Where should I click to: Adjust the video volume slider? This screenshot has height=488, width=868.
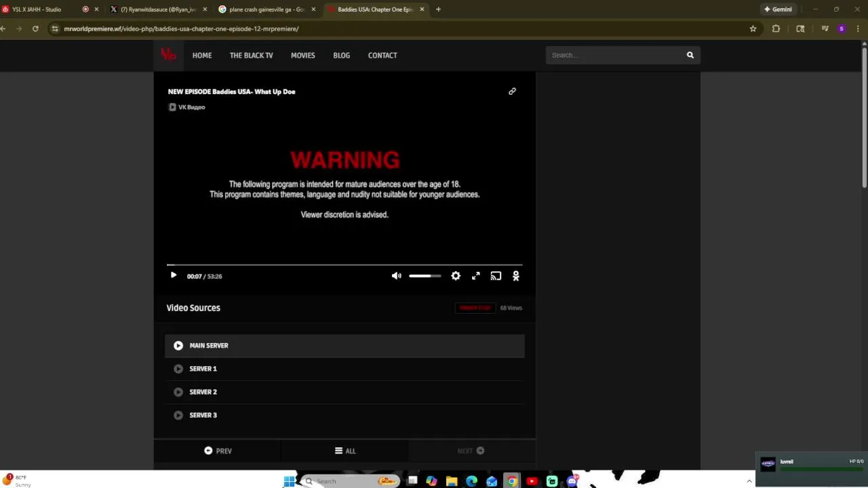coord(425,276)
